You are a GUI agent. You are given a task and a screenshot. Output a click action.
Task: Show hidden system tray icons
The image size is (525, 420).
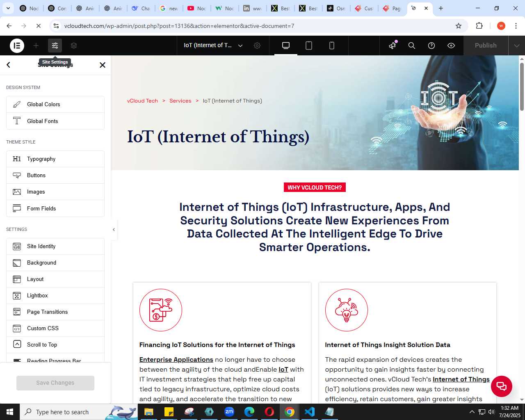tap(472, 412)
